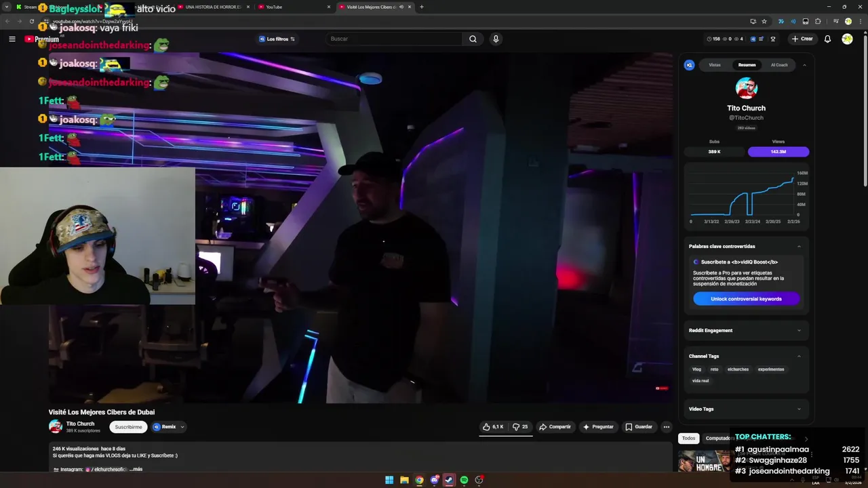868x488 pixels.
Task: Like the video (6,1 K)
Action: 493,427
